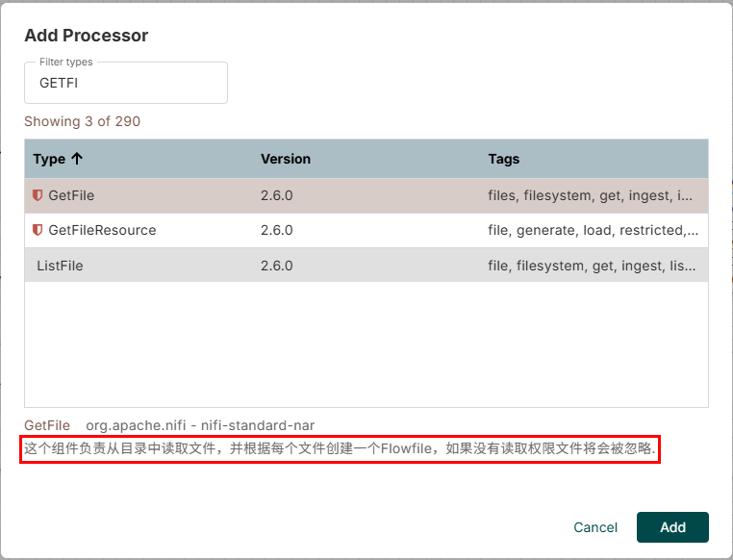Sort by the Tags column header
The image size is (733, 560).
point(503,159)
